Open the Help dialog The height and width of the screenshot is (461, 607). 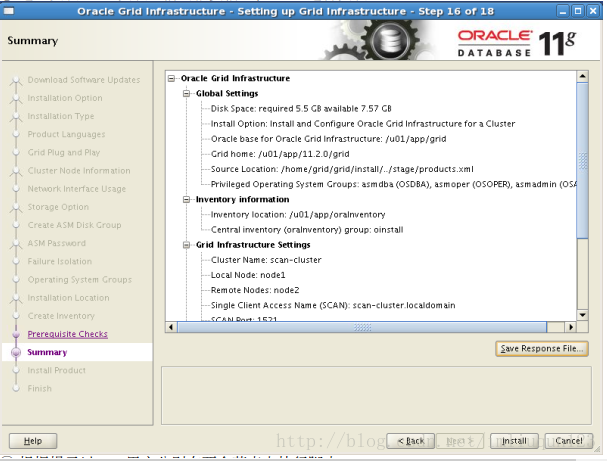[33, 441]
